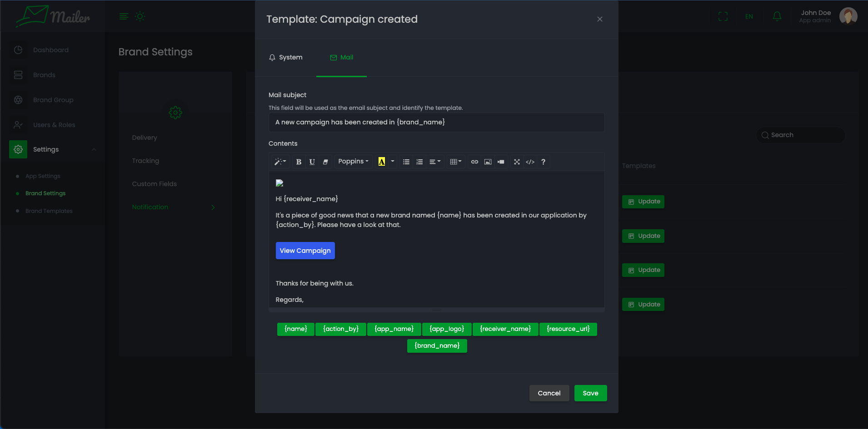
Task: Open the Poppins font family dropdown
Action: 353,162
